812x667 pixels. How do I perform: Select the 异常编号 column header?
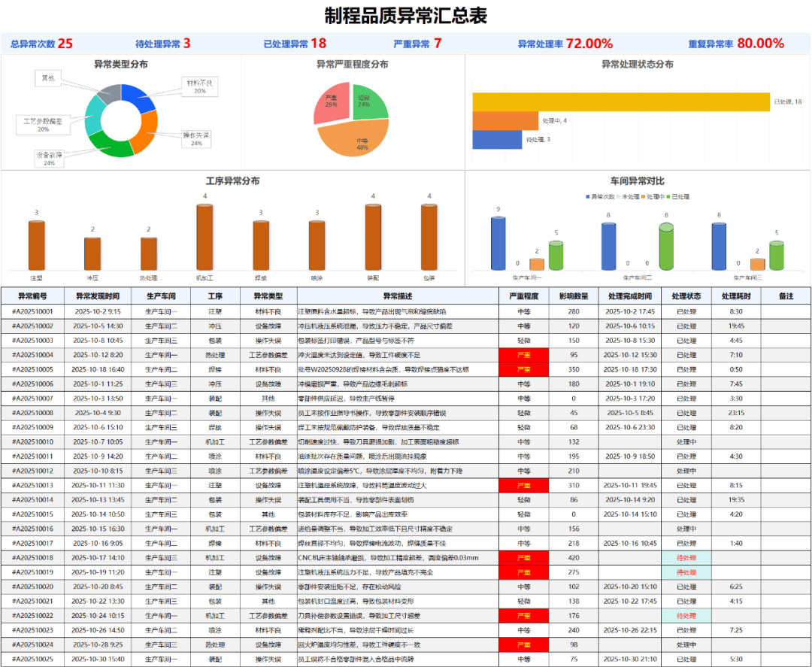tap(32, 296)
